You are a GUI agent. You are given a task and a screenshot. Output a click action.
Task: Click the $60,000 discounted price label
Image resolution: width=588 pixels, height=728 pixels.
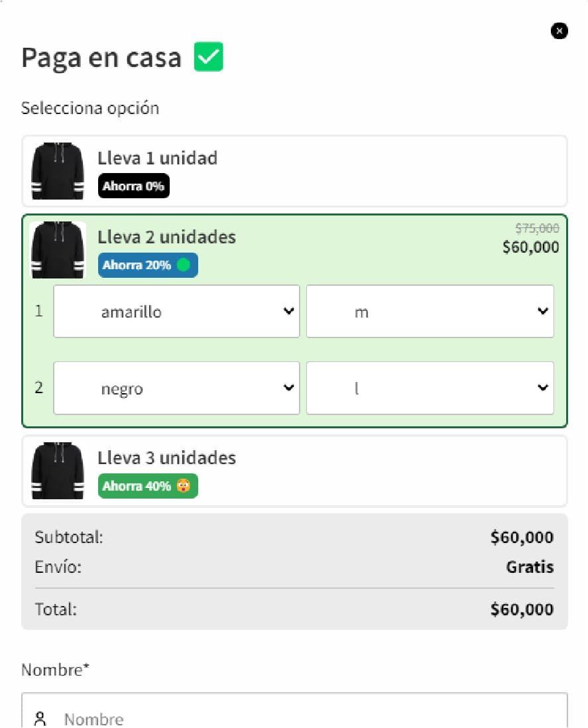530,248
